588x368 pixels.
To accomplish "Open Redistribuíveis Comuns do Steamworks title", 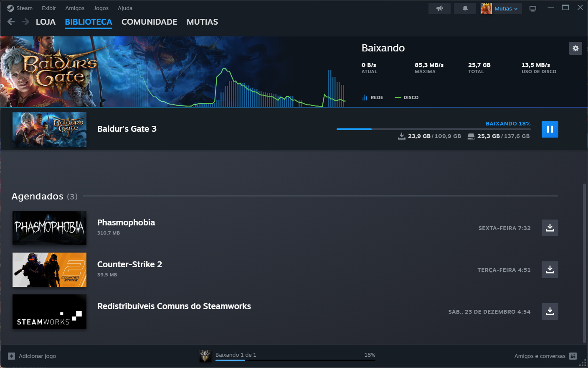I will pyautogui.click(x=174, y=306).
